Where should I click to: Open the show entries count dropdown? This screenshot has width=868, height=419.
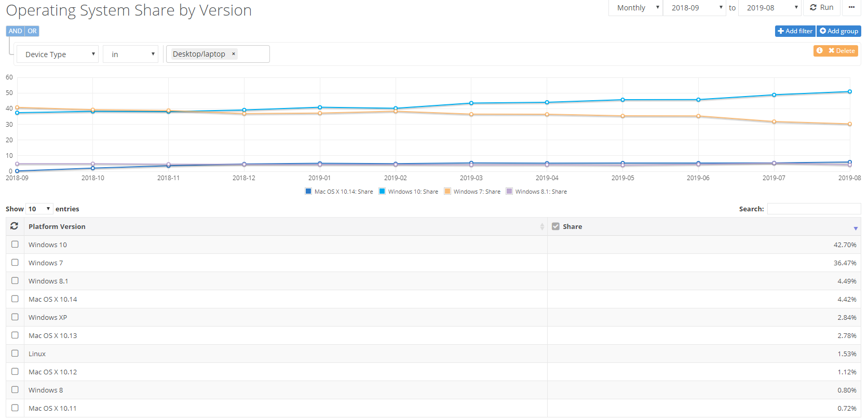(x=39, y=209)
